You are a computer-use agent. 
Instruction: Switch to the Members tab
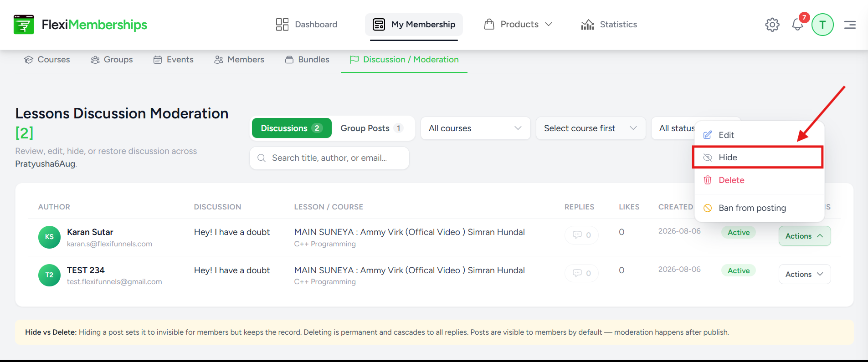tap(239, 60)
